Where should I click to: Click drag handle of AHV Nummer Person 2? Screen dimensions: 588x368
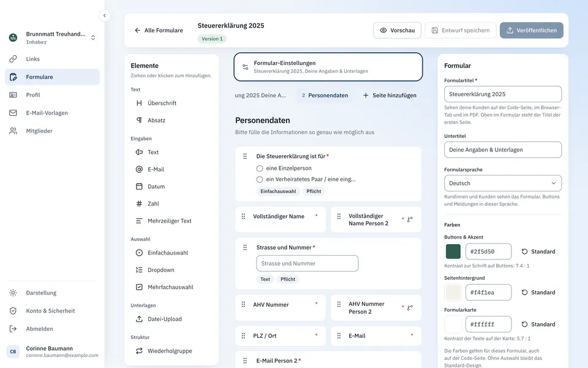[339, 305]
